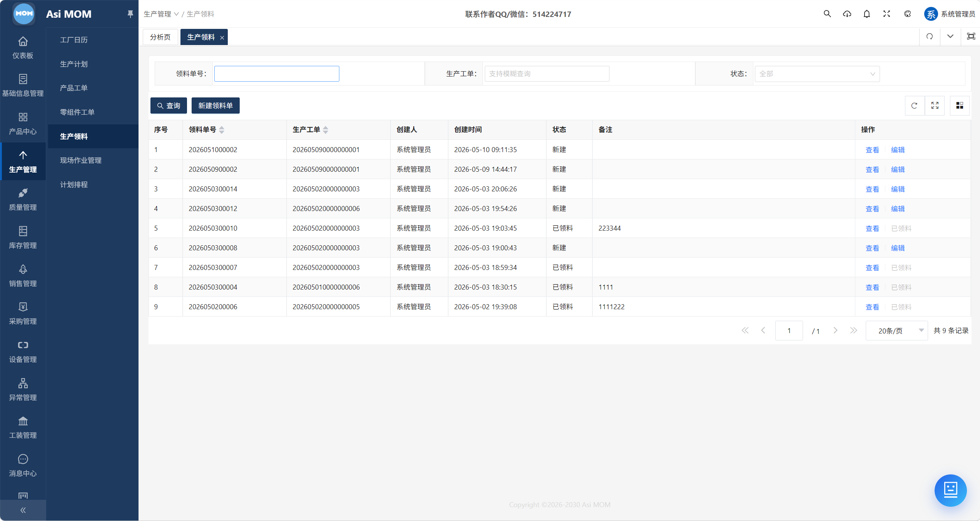
Task: Go to the next page arrow
Action: [835, 330]
